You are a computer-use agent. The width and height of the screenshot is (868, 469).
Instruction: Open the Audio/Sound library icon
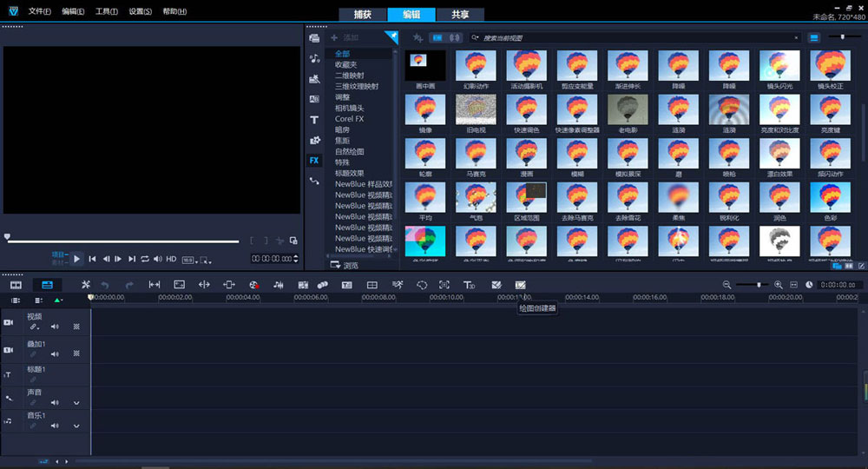[314, 59]
